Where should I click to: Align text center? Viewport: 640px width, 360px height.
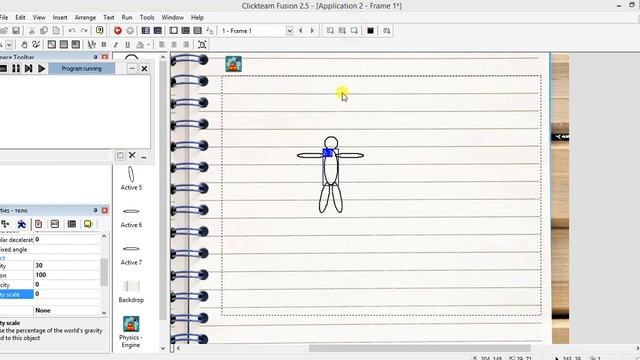point(174,44)
